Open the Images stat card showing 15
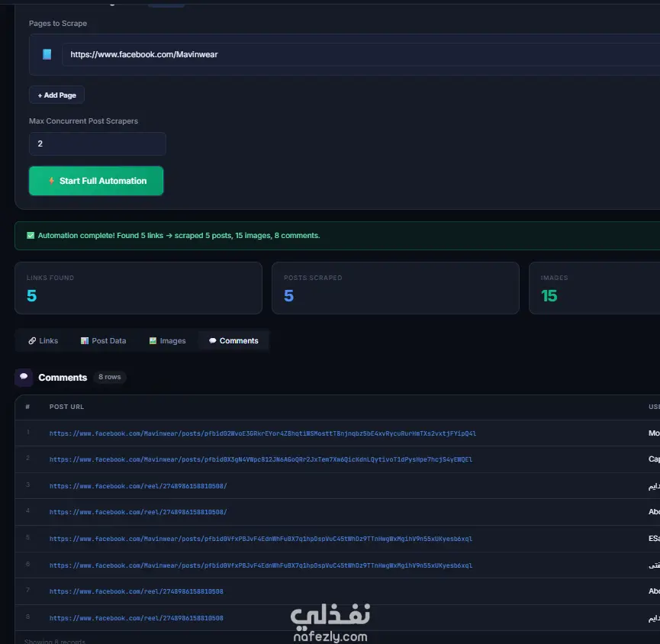 [x=594, y=288]
